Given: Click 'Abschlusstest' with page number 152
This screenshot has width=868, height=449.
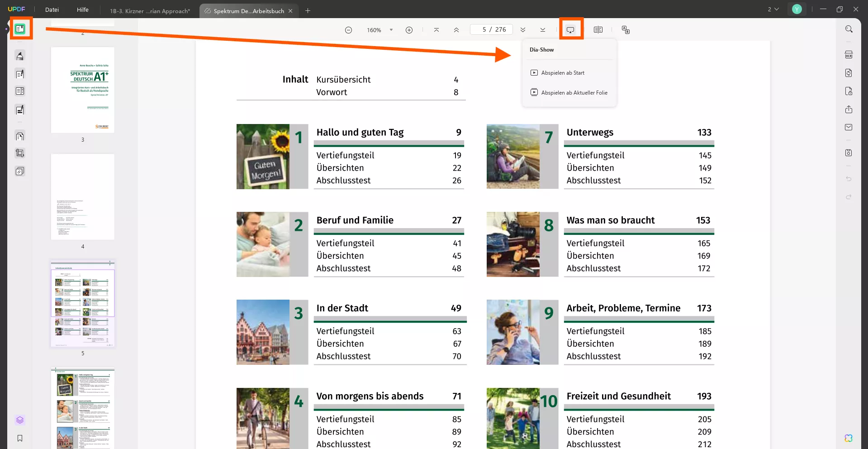Looking at the screenshot, I should pos(593,181).
